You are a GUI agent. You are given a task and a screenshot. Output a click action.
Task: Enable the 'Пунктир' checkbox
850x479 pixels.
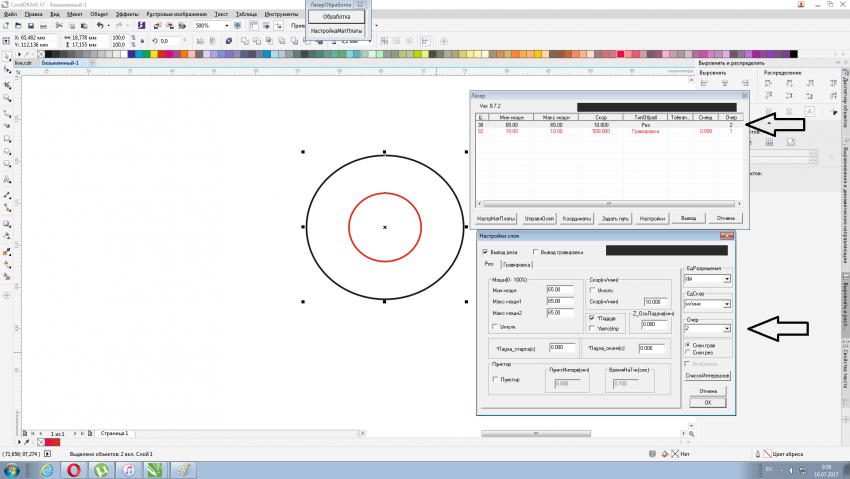pyautogui.click(x=497, y=379)
